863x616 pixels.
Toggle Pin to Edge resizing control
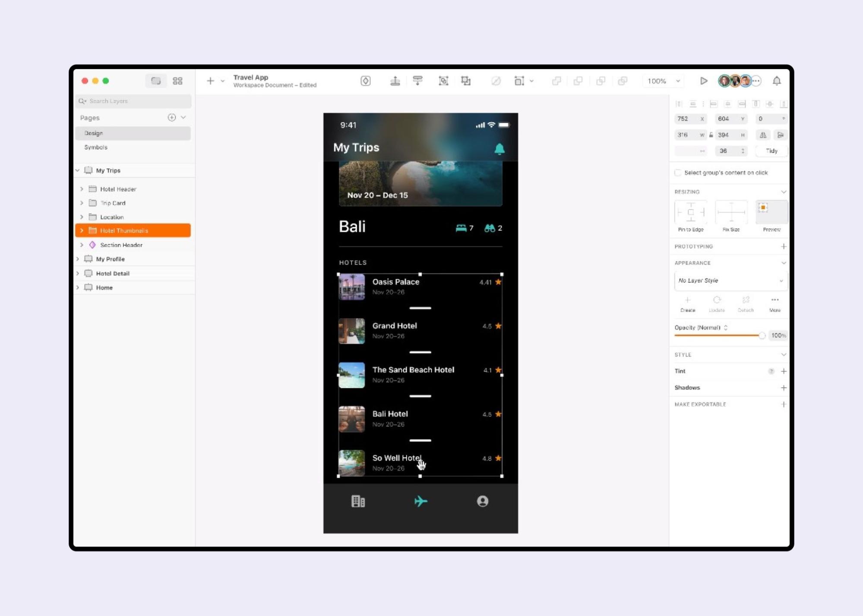pyautogui.click(x=691, y=212)
